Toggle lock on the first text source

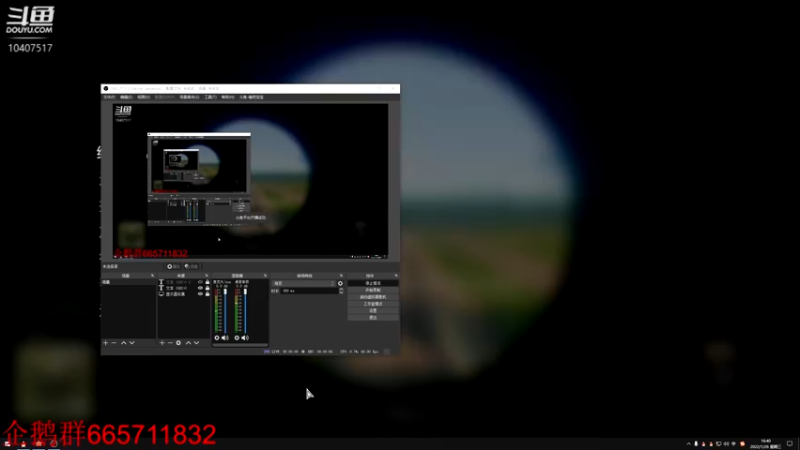[208, 282]
